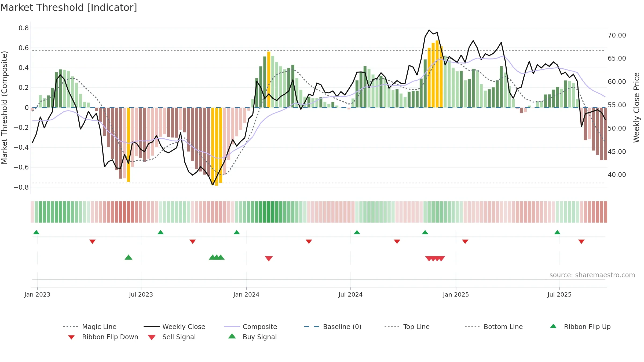Toggle the Top Line legend entry
The width and height of the screenshot is (644, 362).
(x=407, y=327)
